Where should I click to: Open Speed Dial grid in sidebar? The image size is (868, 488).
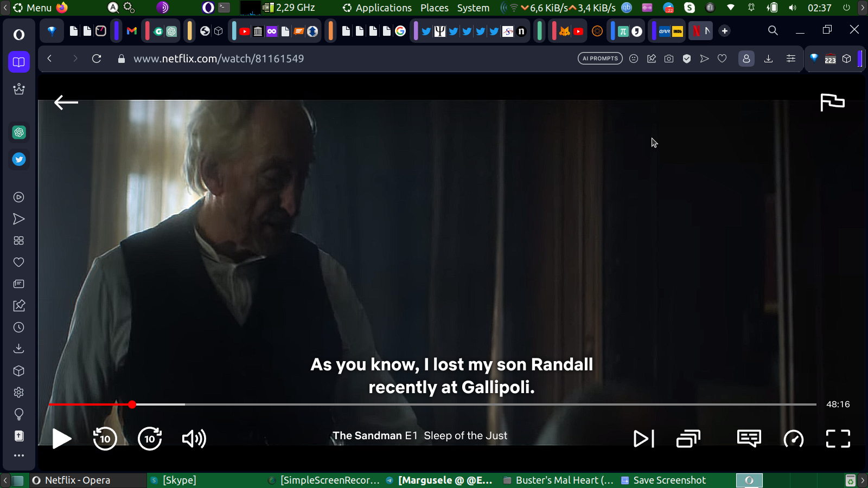[19, 241]
